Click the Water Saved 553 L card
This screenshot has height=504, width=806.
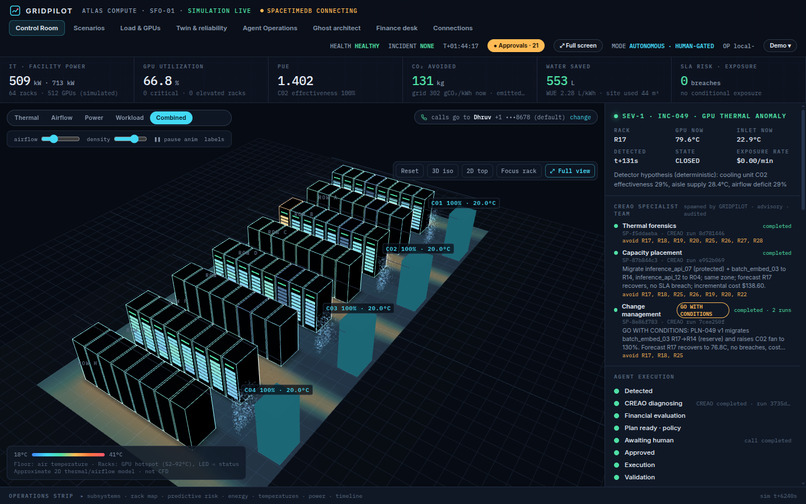(604, 80)
